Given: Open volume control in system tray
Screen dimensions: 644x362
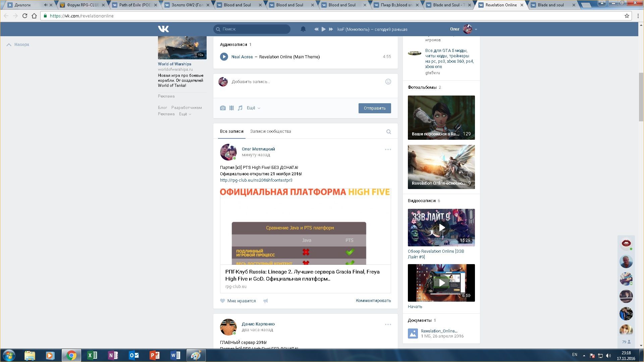Looking at the screenshot, I should point(608,356).
